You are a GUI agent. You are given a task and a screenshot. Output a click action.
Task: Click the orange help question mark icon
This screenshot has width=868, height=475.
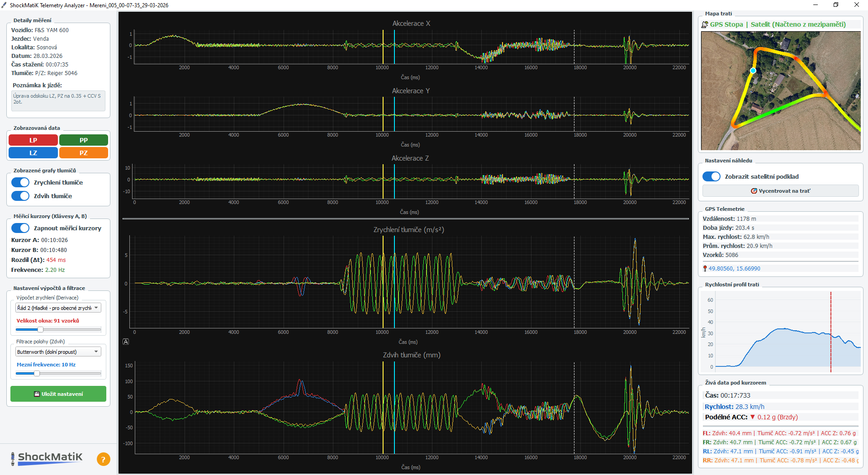point(103,459)
